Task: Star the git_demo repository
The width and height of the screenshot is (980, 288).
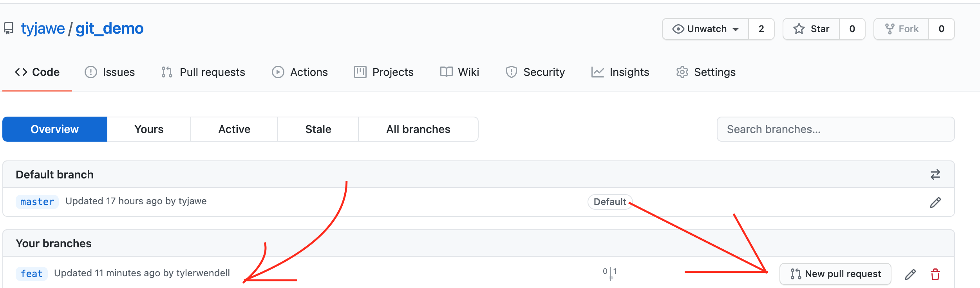Action: pyautogui.click(x=811, y=29)
